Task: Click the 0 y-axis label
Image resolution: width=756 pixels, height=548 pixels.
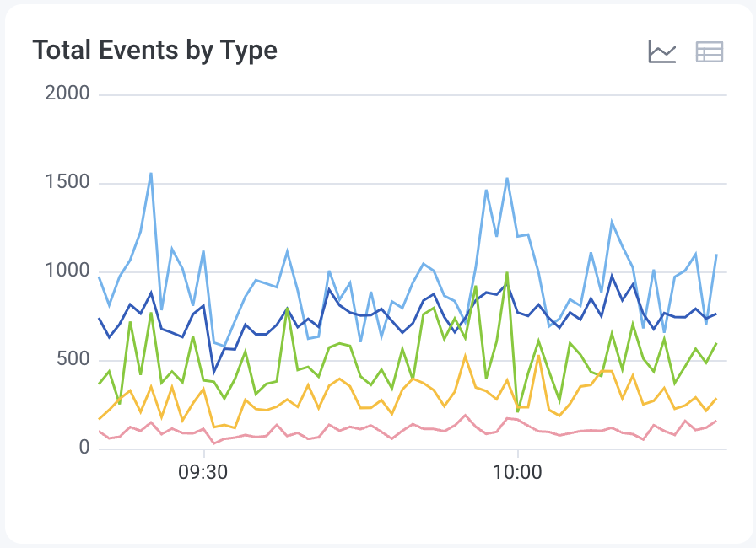Action: tap(84, 448)
